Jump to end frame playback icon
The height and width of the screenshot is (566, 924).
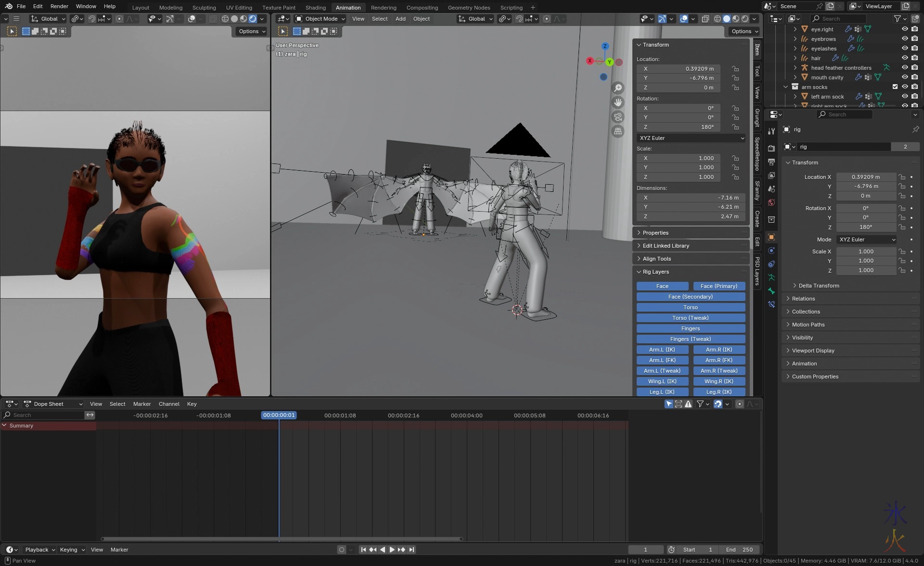[x=411, y=550]
